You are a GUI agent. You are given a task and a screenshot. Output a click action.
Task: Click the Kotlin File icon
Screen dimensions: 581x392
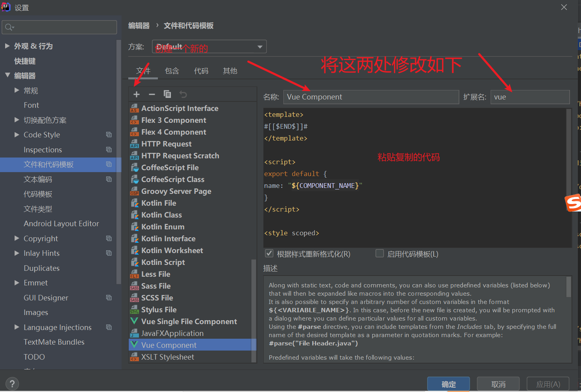134,203
